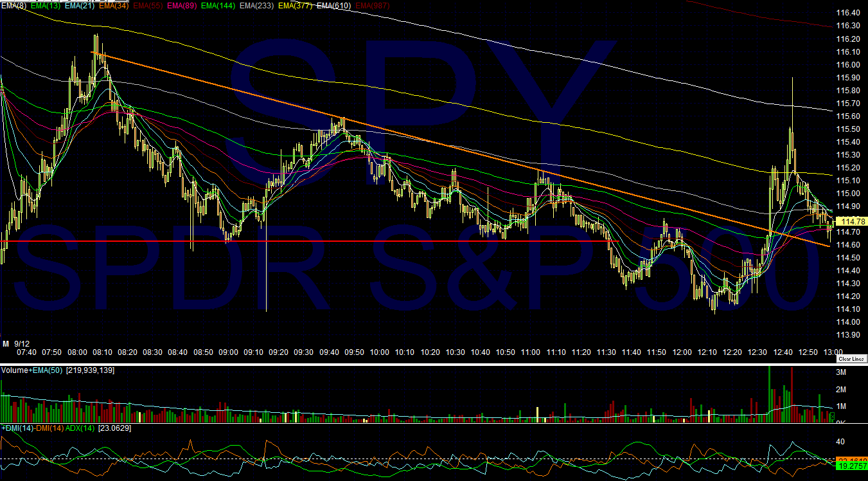
Task: Click the Clear Lines button
Action: pos(852,358)
